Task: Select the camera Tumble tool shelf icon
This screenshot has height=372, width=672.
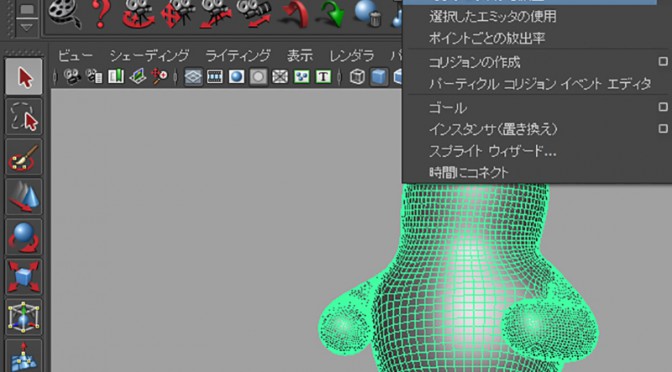Action: pyautogui.click(x=138, y=14)
